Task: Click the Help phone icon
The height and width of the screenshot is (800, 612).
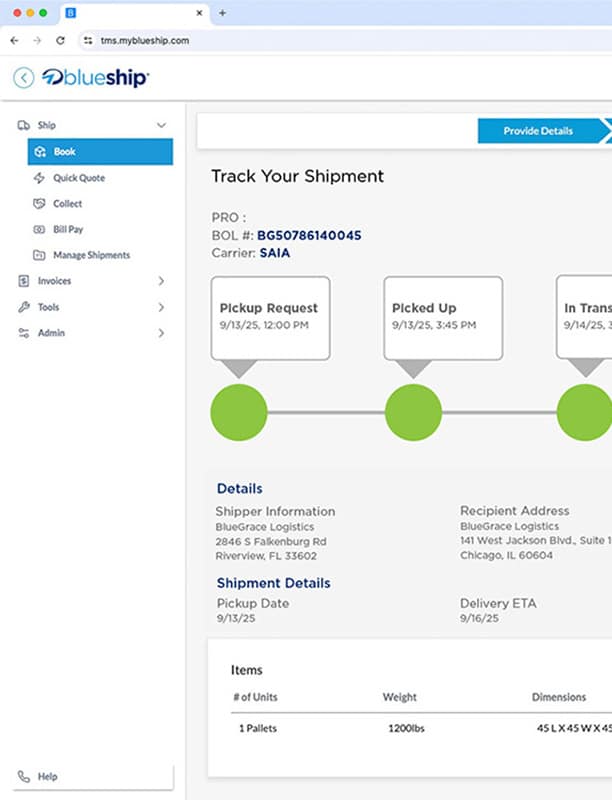Action: point(23,777)
